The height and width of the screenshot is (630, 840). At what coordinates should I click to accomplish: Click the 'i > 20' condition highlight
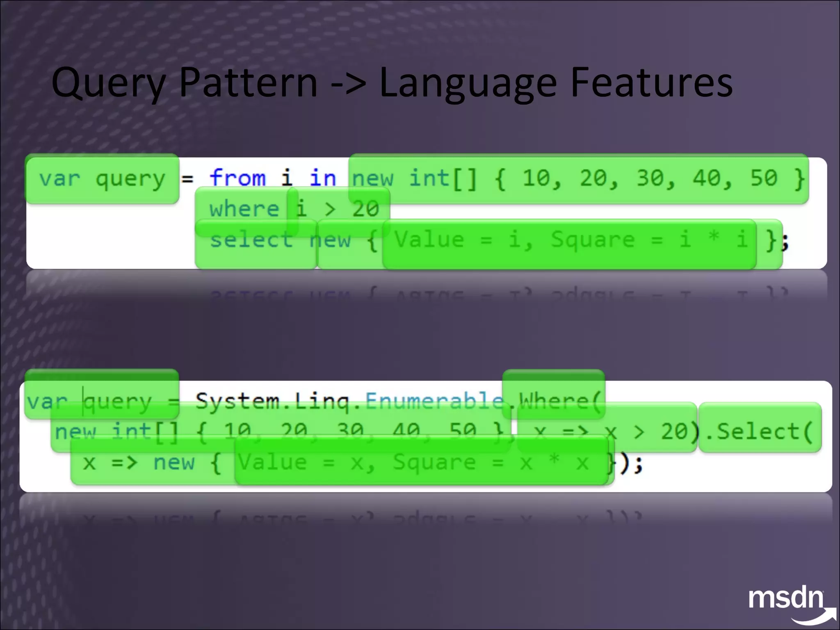(338, 209)
